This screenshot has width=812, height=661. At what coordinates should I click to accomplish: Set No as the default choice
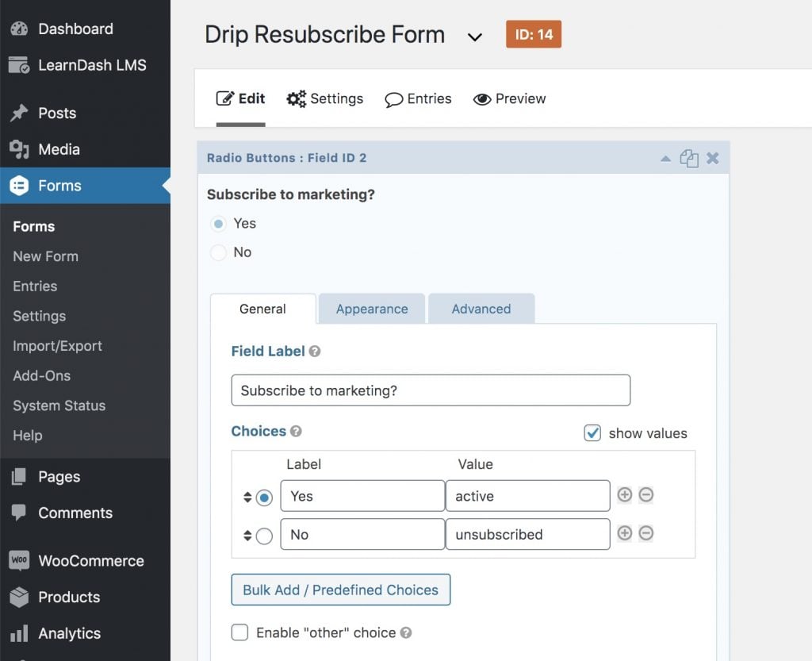coord(264,536)
